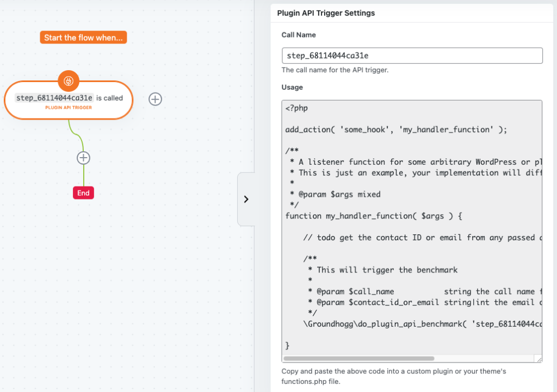
Task: Click the Call Name input field
Action: point(412,55)
